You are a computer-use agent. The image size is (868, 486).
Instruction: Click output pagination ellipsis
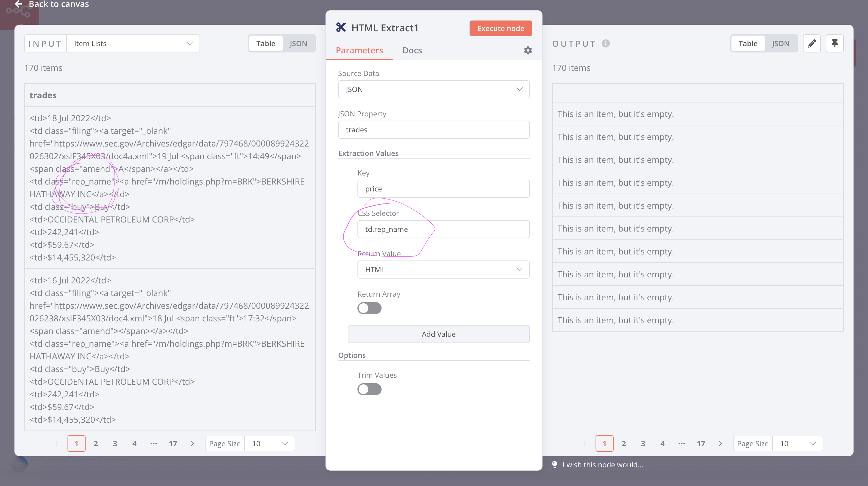point(682,443)
